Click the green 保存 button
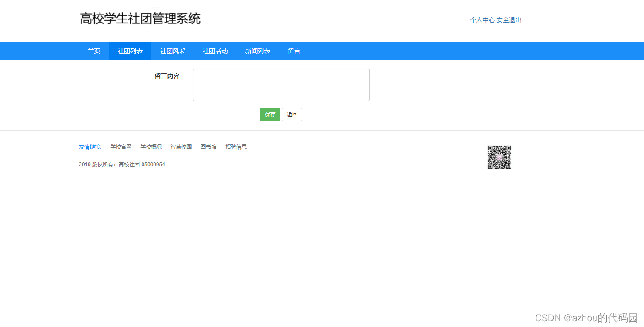This screenshot has height=327, width=644. click(270, 115)
